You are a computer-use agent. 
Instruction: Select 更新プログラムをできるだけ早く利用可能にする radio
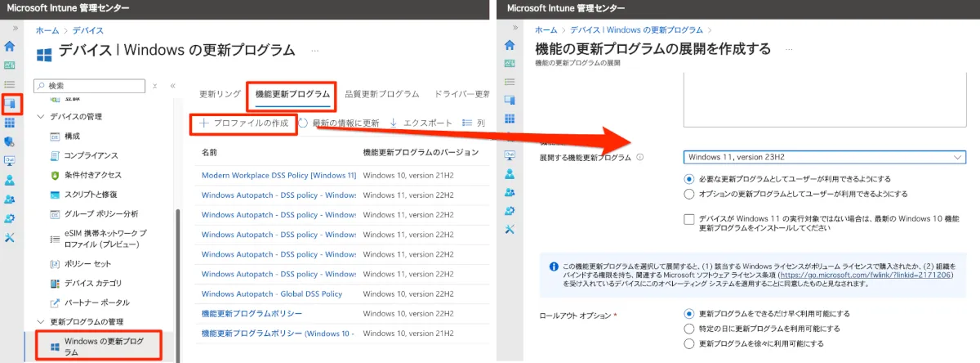689,313
